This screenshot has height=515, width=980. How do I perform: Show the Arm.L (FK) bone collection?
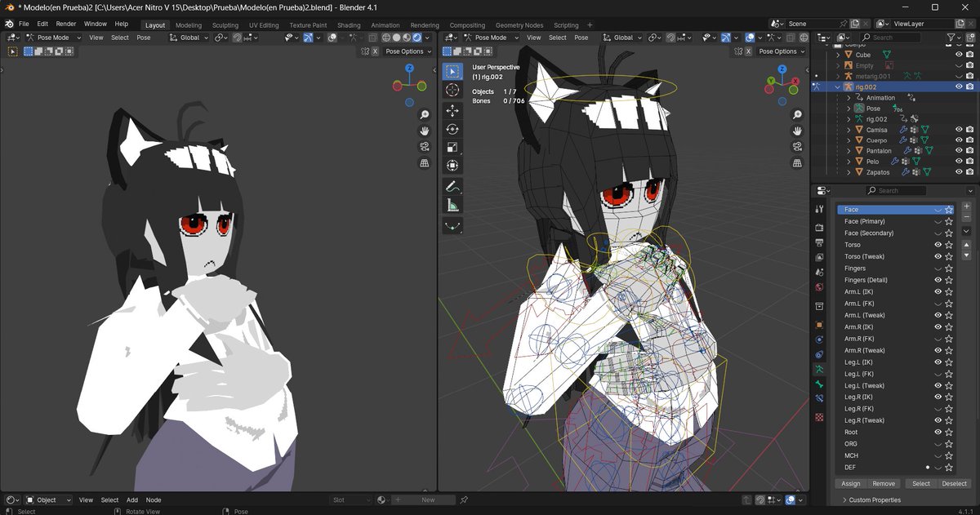938,304
